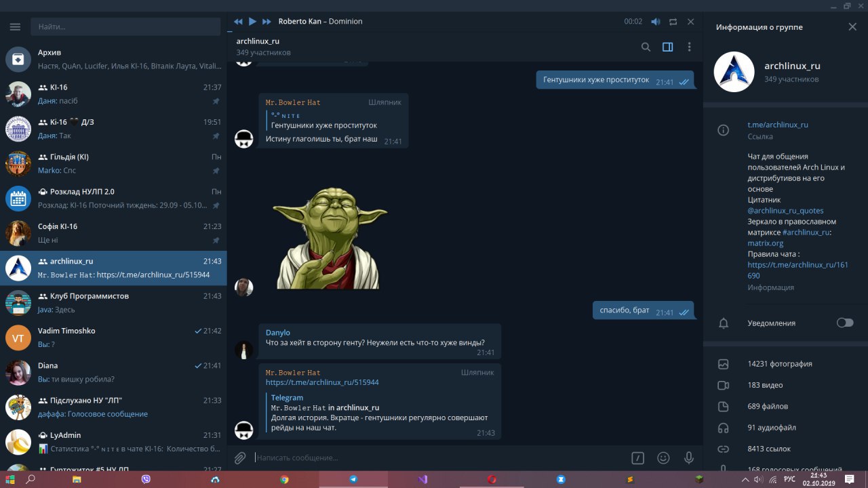Click the attach file paperclip icon
Viewport: 868px width, 488px height.
240,458
